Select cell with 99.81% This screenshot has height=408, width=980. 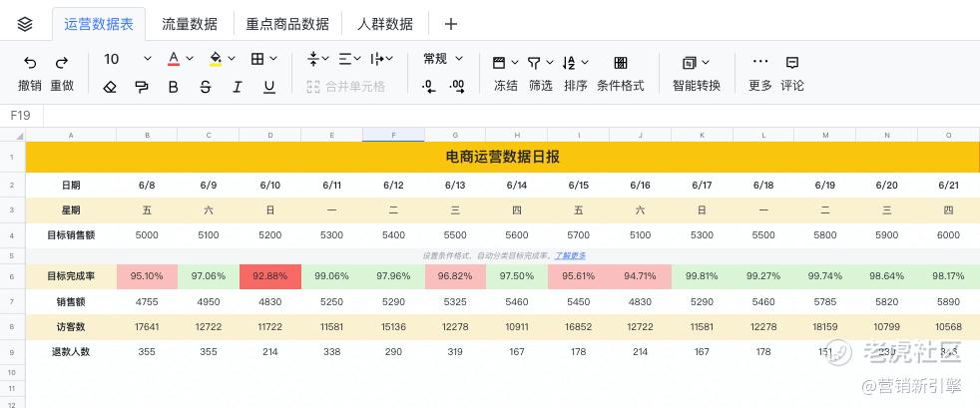[702, 276]
